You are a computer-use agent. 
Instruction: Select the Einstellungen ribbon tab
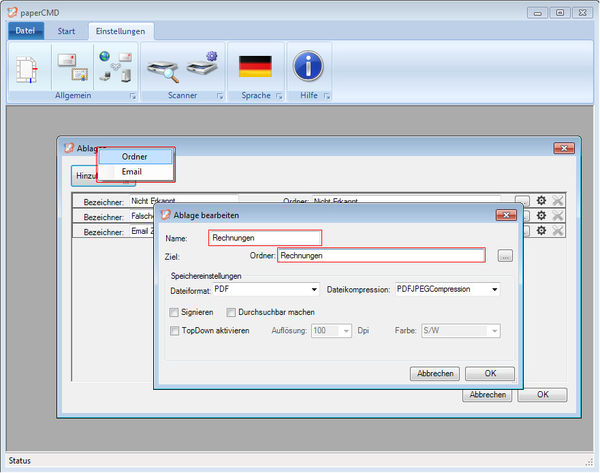click(x=121, y=31)
